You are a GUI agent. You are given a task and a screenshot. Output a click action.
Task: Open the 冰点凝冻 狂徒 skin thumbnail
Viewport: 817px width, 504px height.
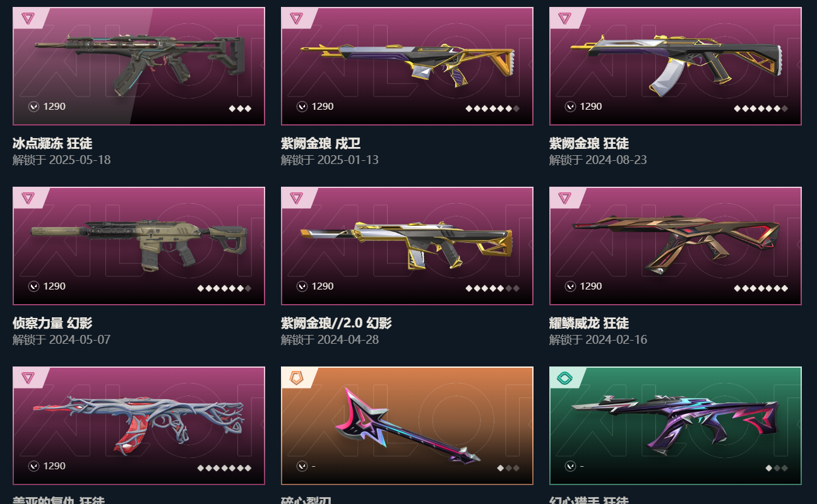139,66
